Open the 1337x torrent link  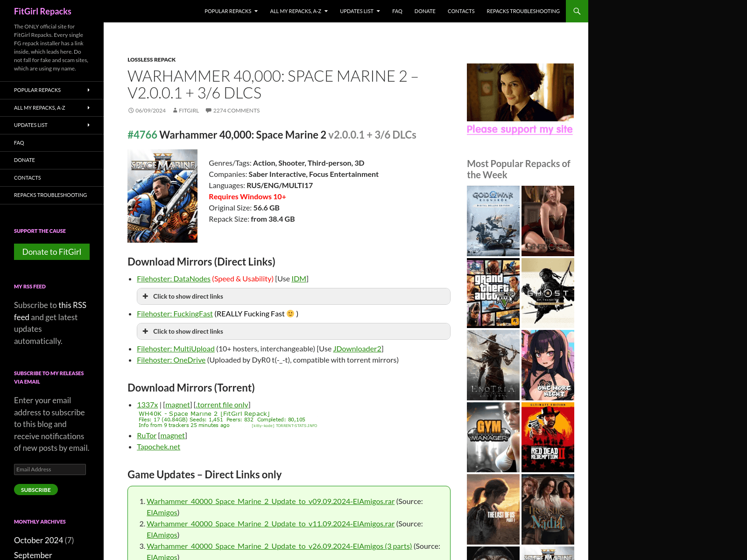[x=147, y=405]
